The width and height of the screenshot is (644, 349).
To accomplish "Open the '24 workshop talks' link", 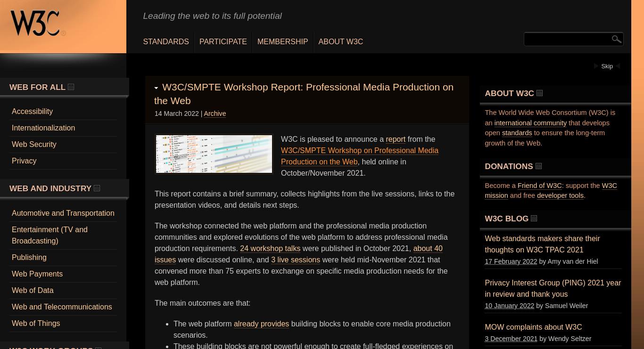I will [270, 248].
